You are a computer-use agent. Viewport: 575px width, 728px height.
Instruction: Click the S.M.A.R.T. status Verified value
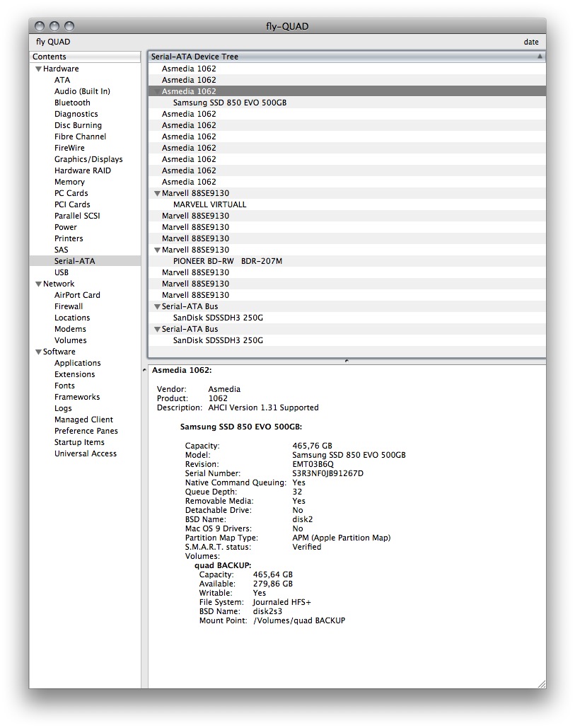(306, 547)
